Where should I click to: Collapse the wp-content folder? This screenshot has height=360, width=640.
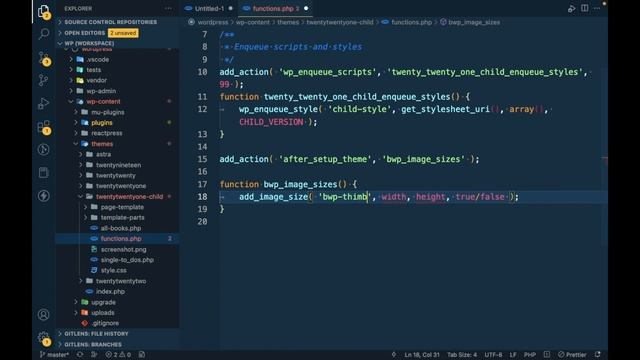tap(103, 102)
